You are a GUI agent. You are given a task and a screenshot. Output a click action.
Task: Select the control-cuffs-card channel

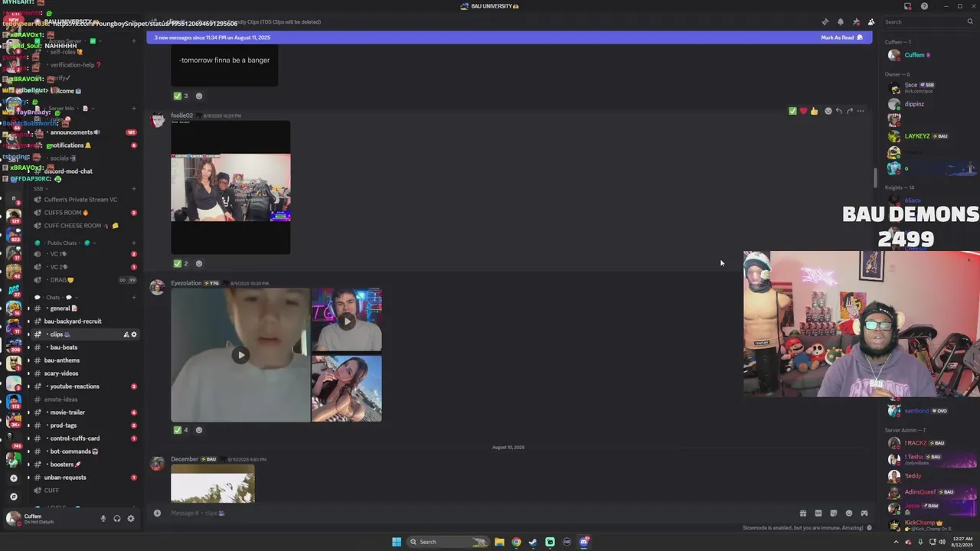click(x=84, y=439)
